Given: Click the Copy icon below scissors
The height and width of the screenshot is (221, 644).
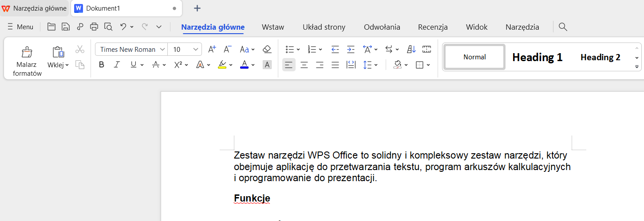Looking at the screenshot, I should pos(80,65).
